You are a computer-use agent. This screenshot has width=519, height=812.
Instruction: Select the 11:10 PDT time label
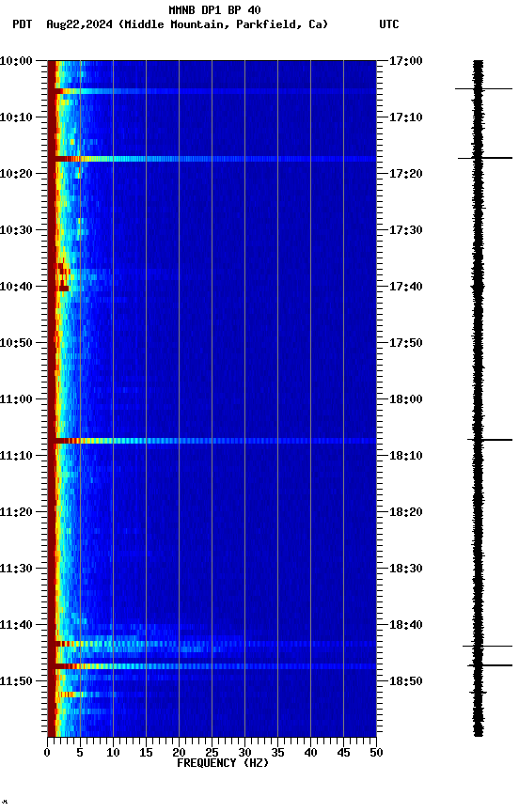tap(16, 456)
